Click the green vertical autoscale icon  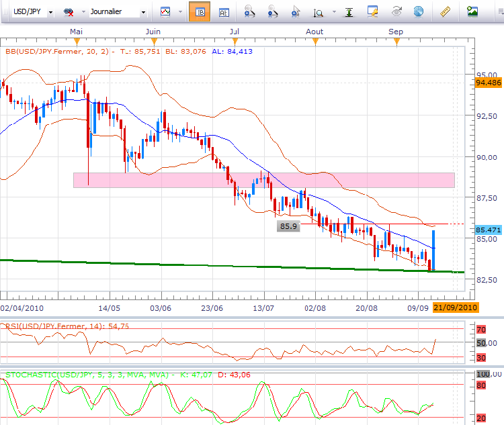349,12
